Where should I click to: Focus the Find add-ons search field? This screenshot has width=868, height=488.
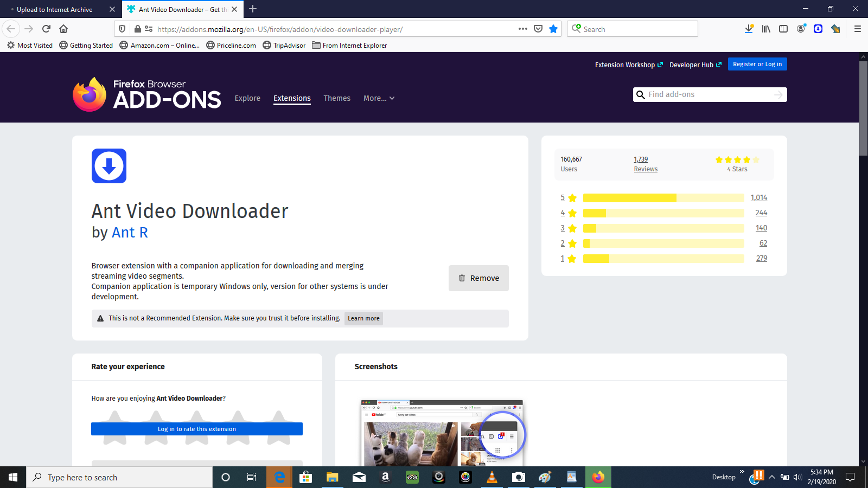[x=710, y=94]
